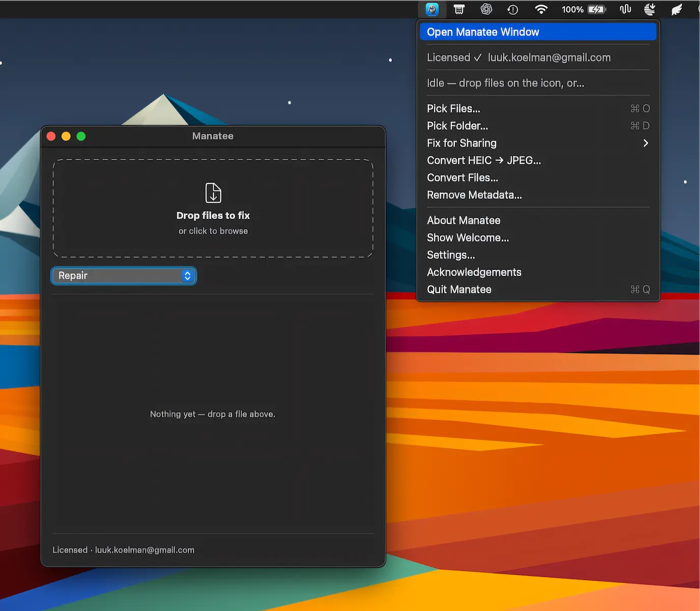Zoom the Manatee window with green button
The height and width of the screenshot is (611, 700).
[x=81, y=136]
